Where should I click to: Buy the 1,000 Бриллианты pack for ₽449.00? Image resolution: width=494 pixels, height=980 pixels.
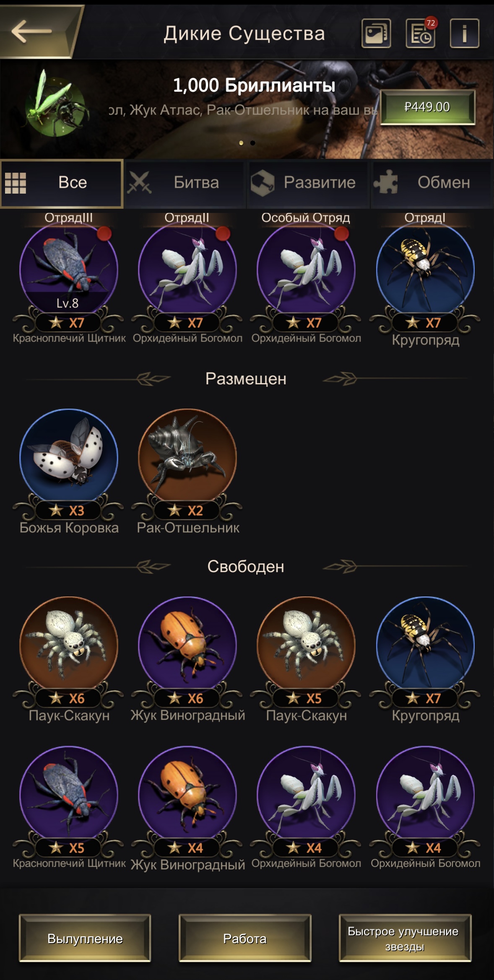coord(427,107)
